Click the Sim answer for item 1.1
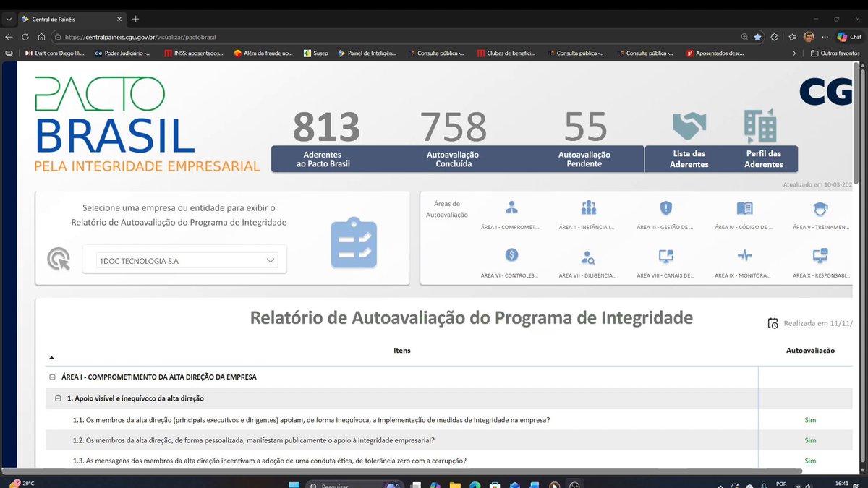The height and width of the screenshot is (488, 868). [810, 420]
